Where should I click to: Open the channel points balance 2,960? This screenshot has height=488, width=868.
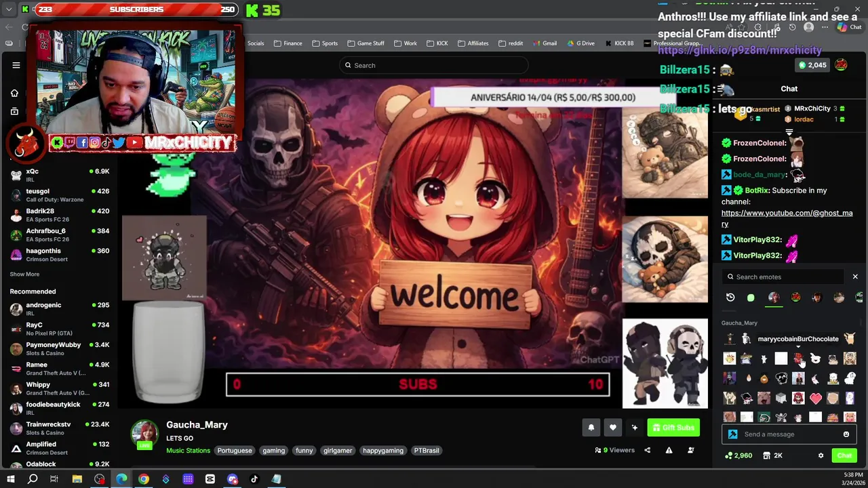click(738, 455)
